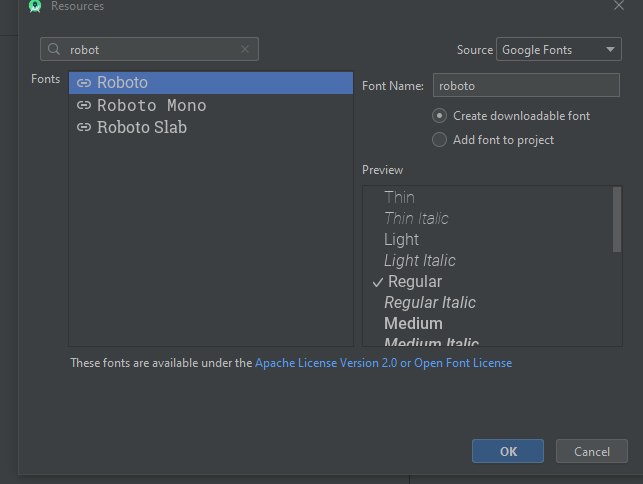Click the Roboto Slab link icon
Screen dimensions: 643x484
coord(84,127)
